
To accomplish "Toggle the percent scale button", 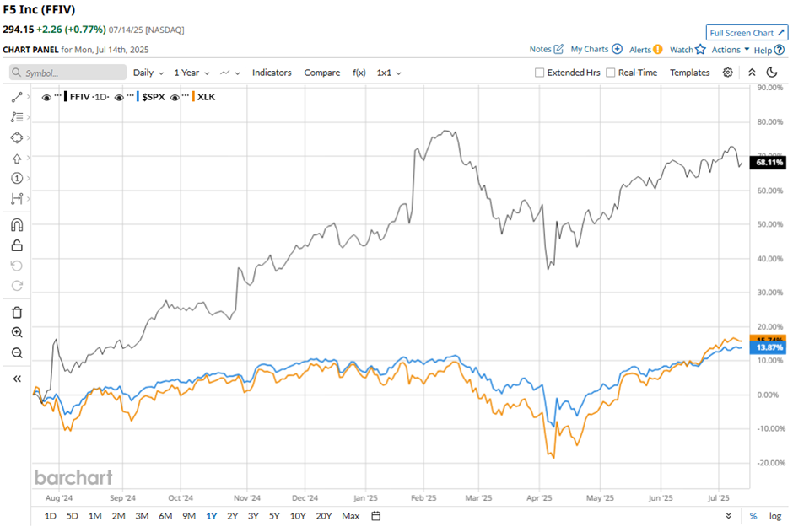I will click(x=753, y=516).
